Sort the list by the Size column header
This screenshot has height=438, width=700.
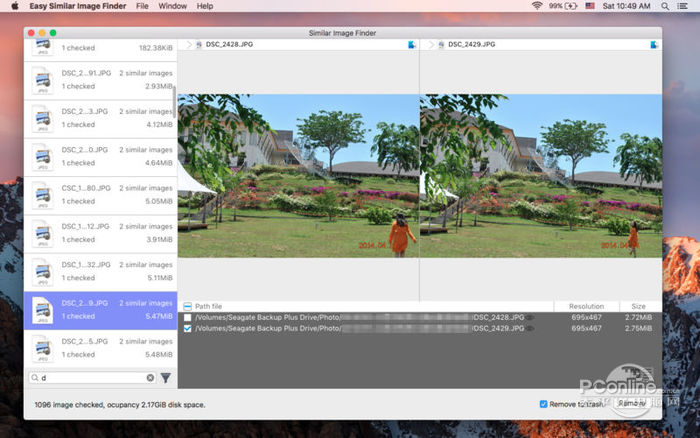click(639, 305)
